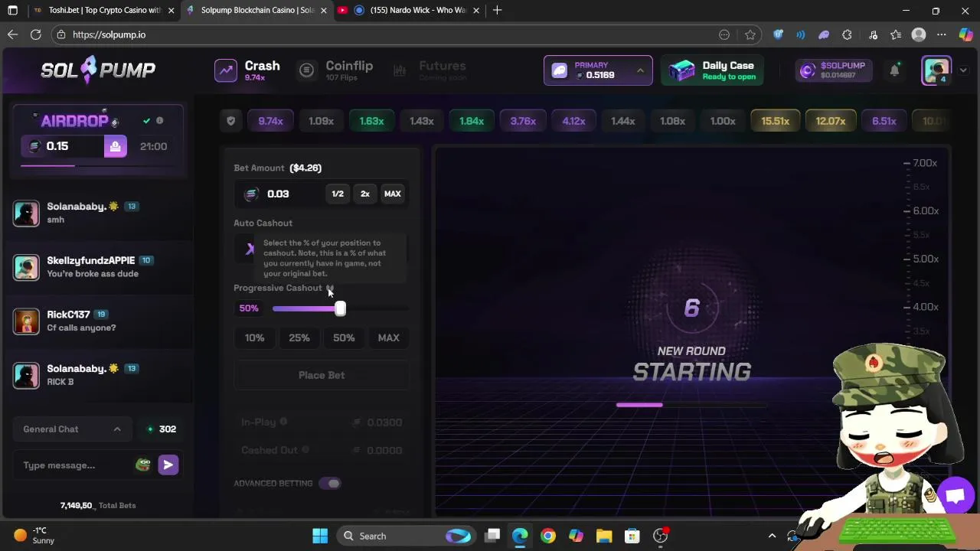Type in the chat message field
The width and height of the screenshot is (980, 551).
(x=75, y=465)
